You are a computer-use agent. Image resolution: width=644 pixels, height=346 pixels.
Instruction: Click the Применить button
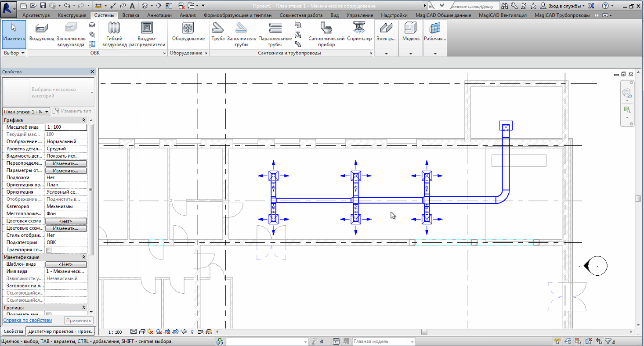point(79,321)
